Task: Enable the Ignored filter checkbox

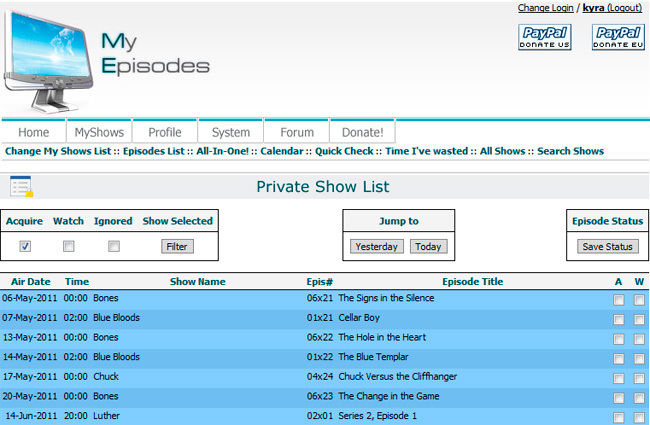Action: [x=114, y=246]
